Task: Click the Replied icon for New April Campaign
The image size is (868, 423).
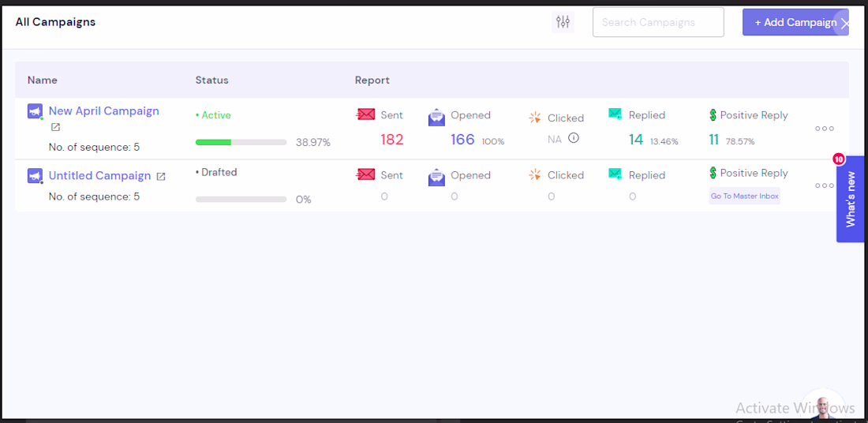Action: [615, 114]
